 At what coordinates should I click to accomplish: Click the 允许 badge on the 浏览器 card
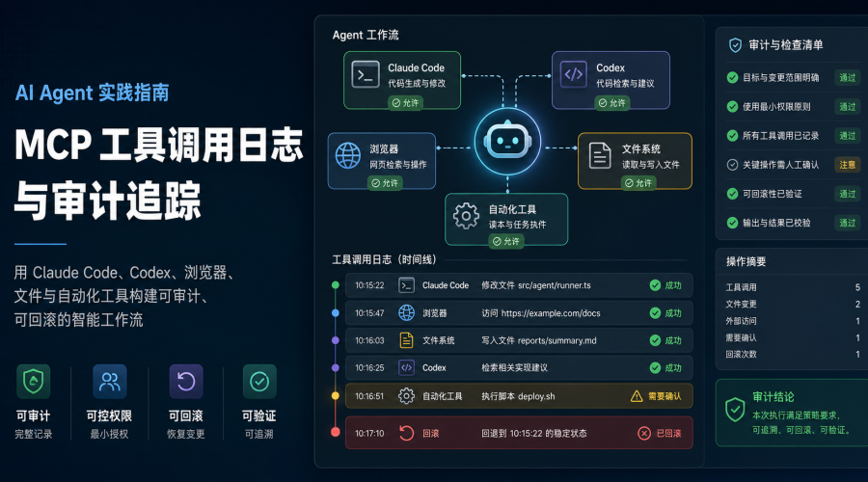tap(385, 183)
